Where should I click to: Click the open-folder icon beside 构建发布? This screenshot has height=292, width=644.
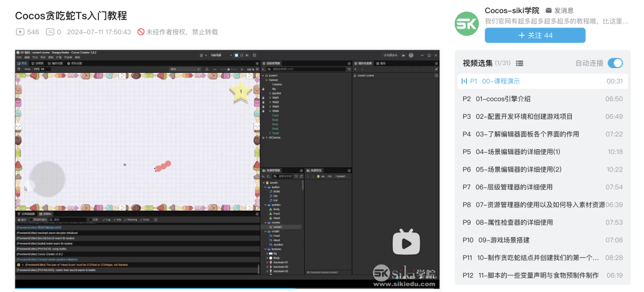(403, 55)
